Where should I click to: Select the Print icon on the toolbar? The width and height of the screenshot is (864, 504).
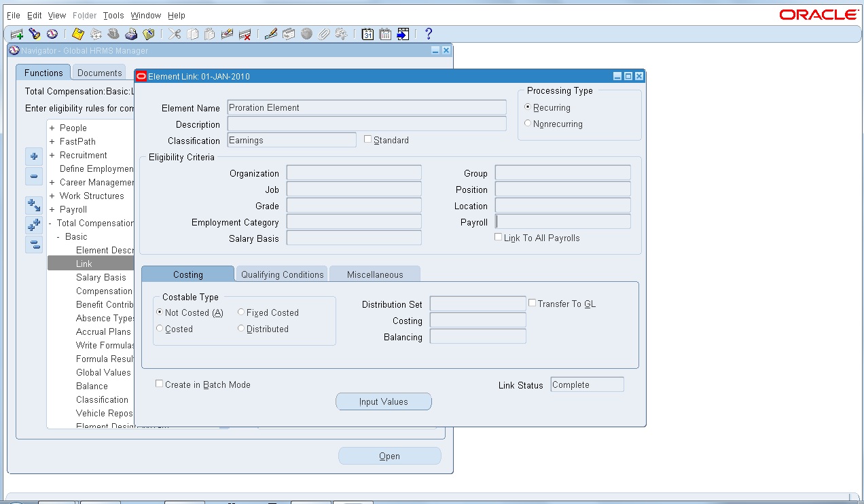click(x=131, y=33)
